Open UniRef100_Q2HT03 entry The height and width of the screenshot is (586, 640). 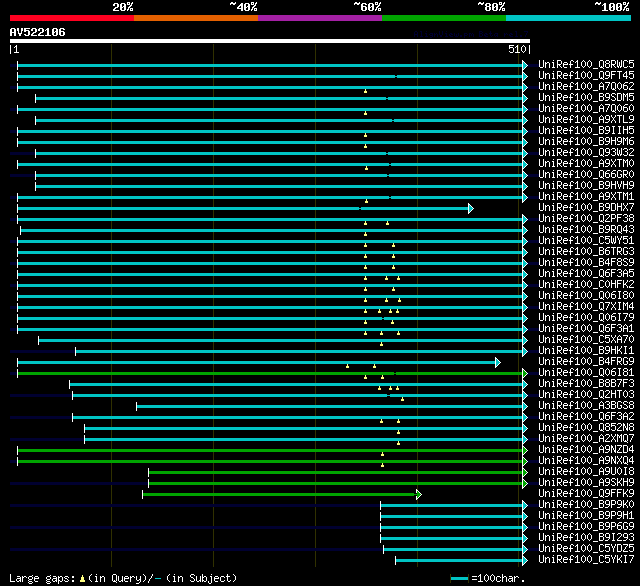tap(586, 395)
